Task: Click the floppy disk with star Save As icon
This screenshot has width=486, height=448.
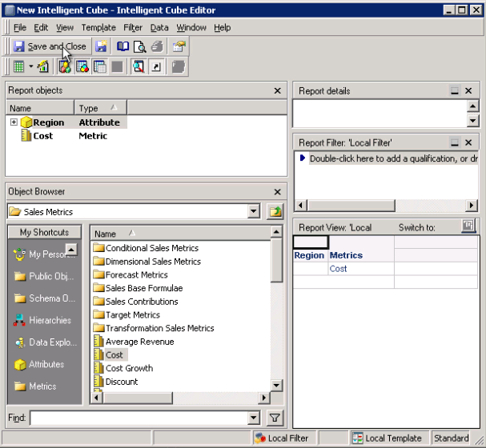Action: [x=101, y=46]
